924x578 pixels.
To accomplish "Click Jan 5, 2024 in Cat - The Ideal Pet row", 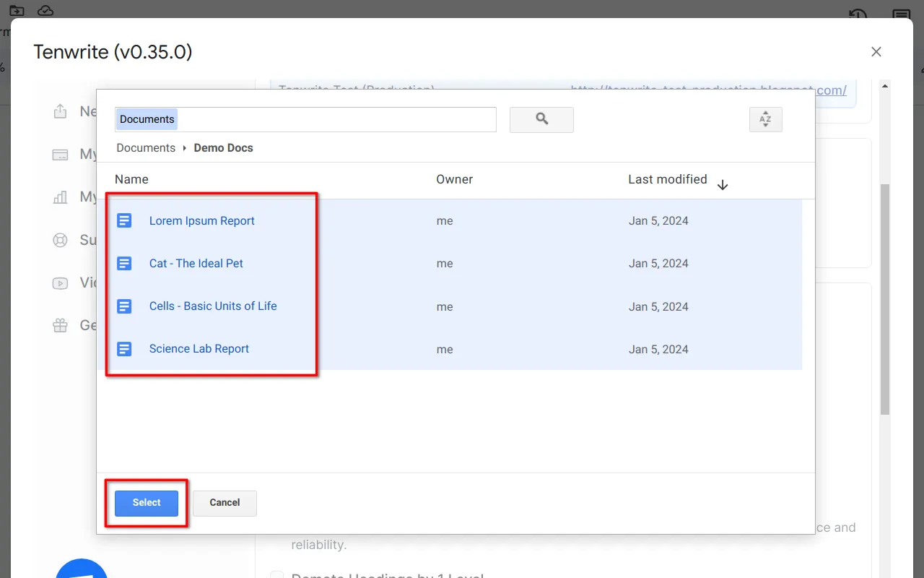I will coord(658,264).
